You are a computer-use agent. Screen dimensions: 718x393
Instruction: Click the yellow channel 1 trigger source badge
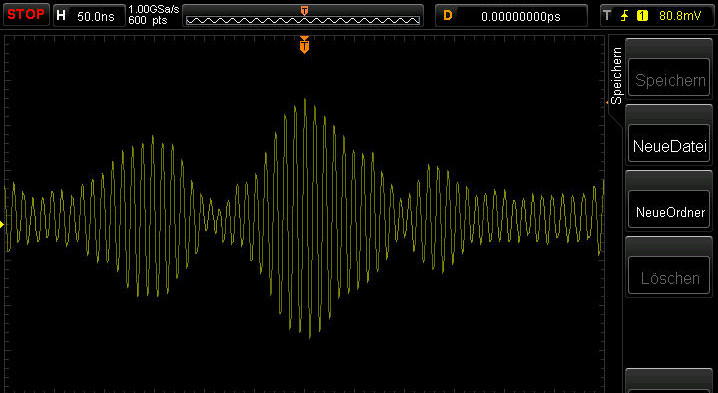pyautogui.click(x=642, y=16)
